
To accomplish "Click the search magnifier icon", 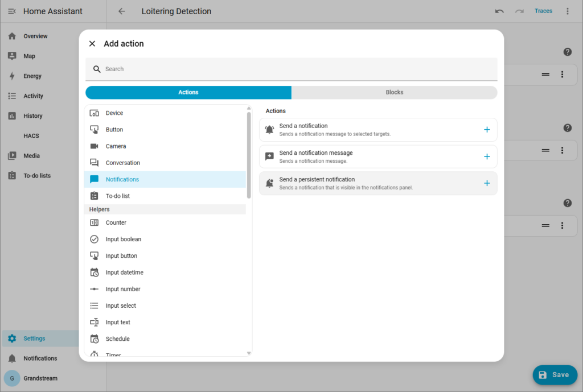I will 97,69.
